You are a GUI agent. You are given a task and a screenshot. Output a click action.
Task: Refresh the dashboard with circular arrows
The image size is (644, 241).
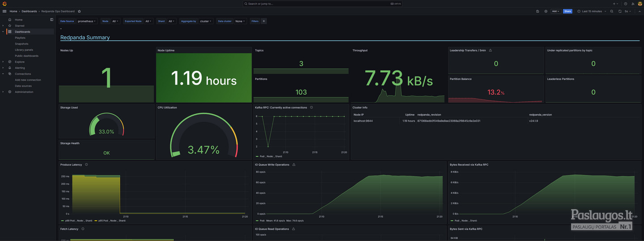coord(620,11)
